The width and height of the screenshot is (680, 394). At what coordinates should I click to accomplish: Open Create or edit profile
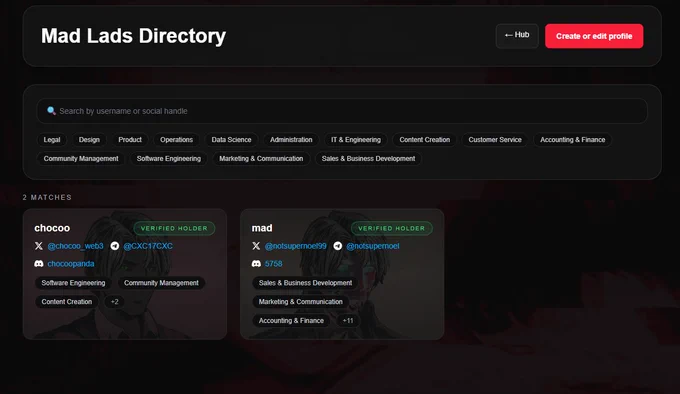point(594,36)
